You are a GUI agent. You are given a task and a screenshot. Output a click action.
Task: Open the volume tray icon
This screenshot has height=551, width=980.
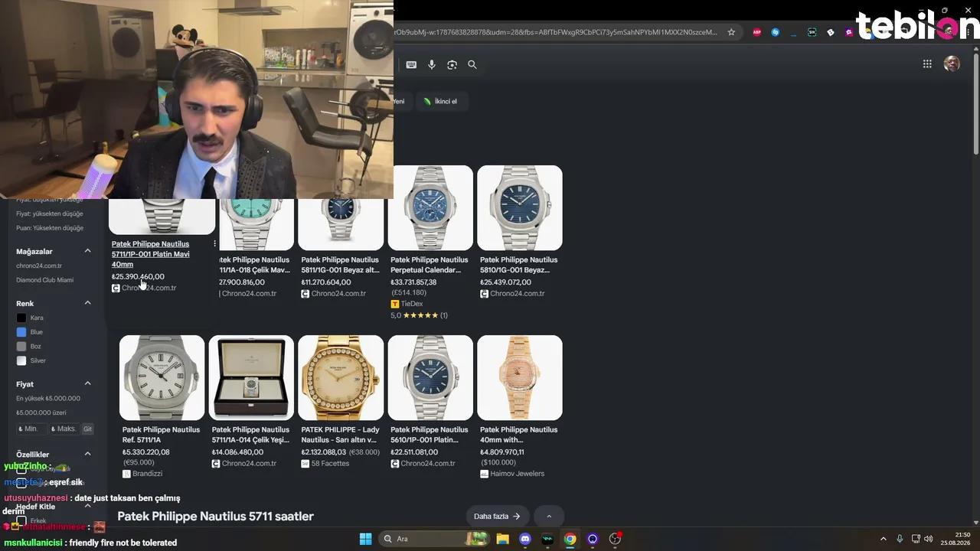(928, 539)
